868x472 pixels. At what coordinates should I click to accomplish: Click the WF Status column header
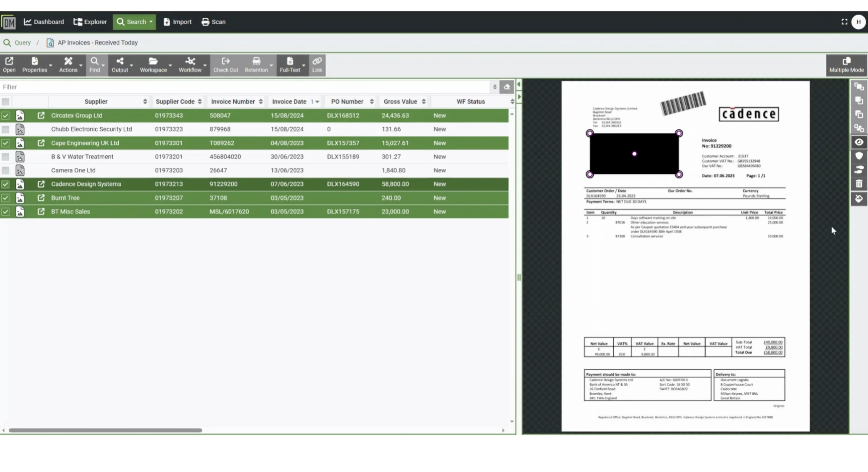(x=470, y=102)
